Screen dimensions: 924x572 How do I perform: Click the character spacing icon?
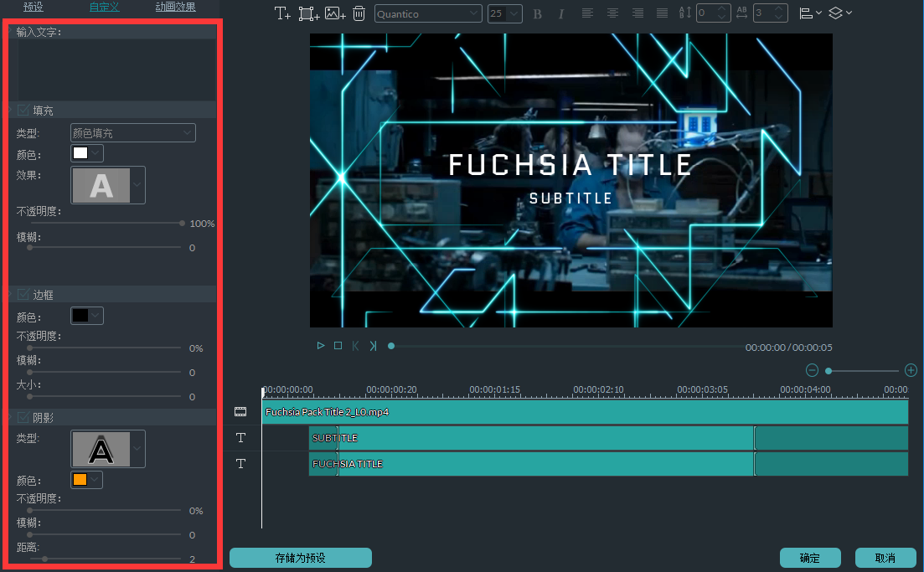742,13
